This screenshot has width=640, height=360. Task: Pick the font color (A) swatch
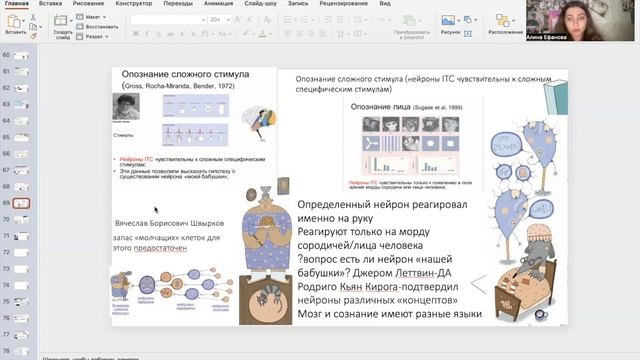point(262,34)
